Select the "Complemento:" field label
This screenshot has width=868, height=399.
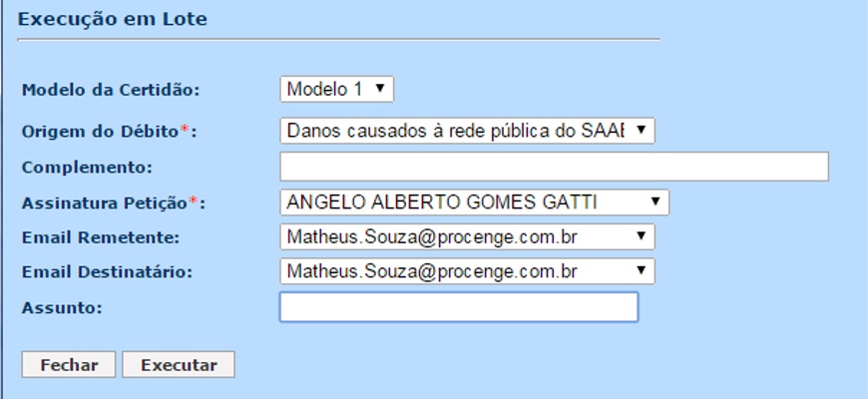[x=87, y=167]
